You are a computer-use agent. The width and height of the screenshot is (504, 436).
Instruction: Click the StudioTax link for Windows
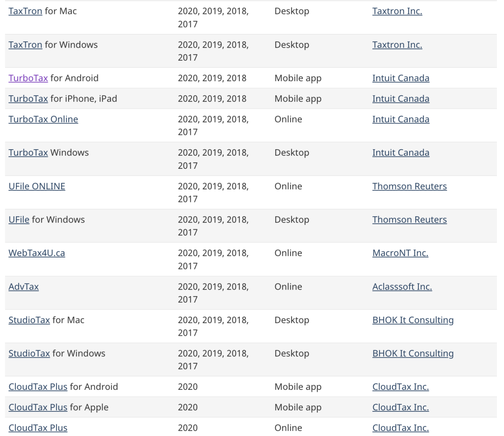click(29, 353)
